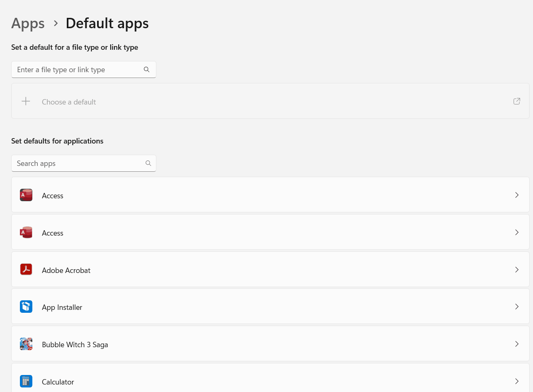Expand Adobe Acrobat defaults using its chevron
Screen dimensions: 533x392
coord(516,270)
